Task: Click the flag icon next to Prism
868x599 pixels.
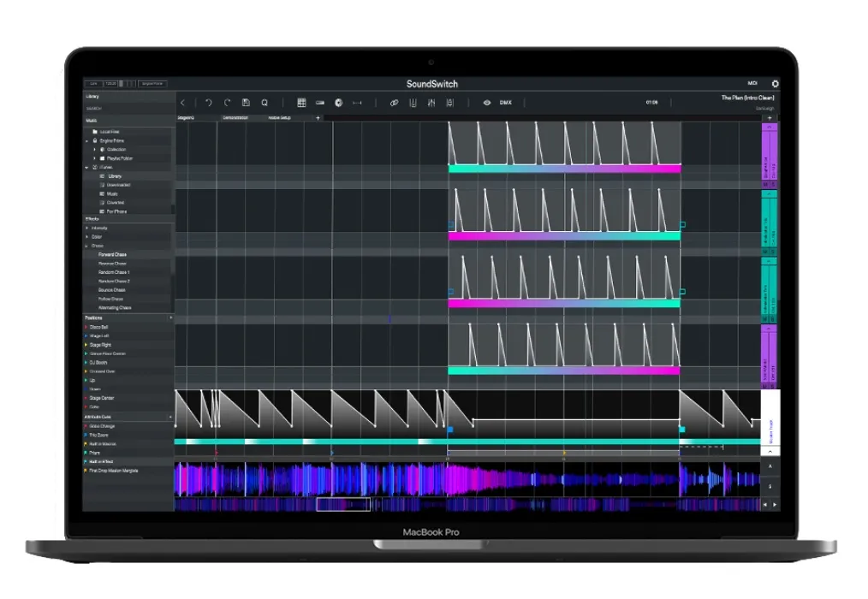Action: [86, 453]
